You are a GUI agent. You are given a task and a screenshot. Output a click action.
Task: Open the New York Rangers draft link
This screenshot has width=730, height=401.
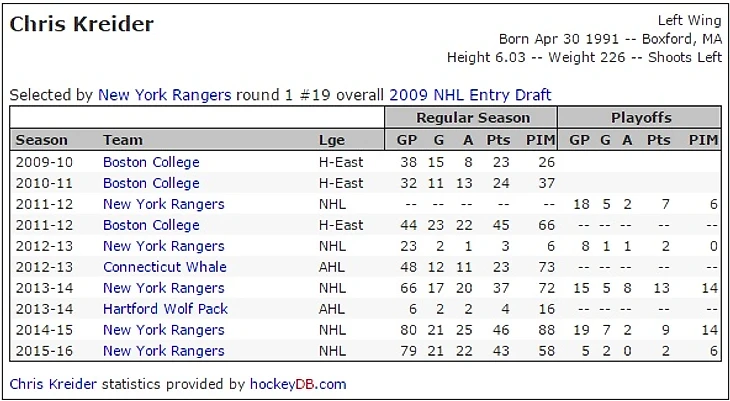164,95
